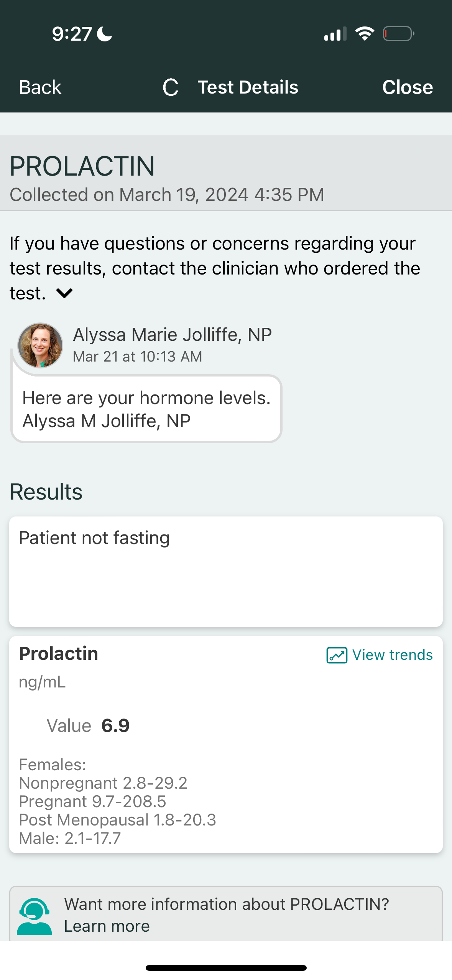Expand the clinician contact disclaimer chevron
Viewport: 452px width, 980px height.
point(64,293)
